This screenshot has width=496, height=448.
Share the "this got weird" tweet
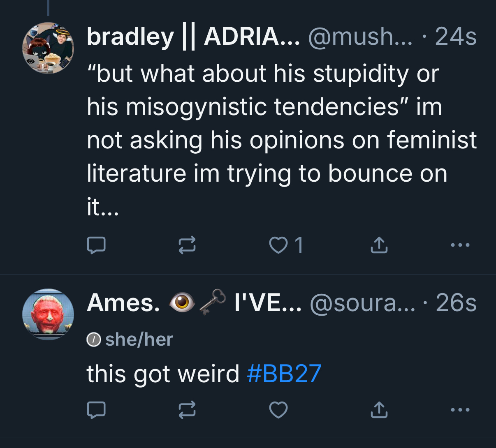[379, 410]
